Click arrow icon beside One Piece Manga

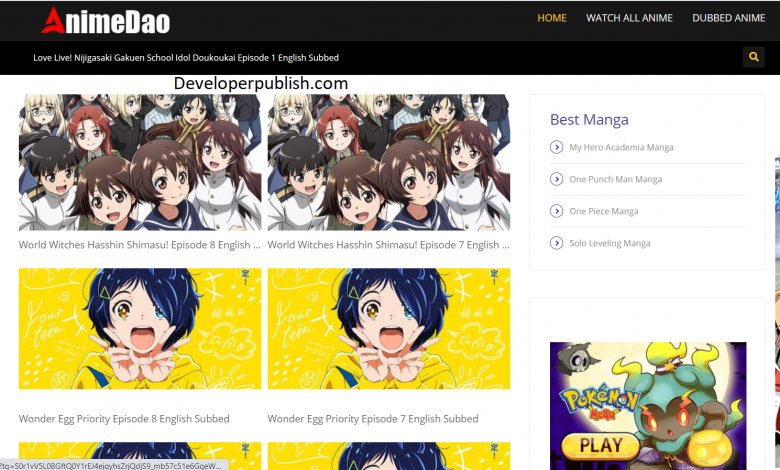[556, 211]
